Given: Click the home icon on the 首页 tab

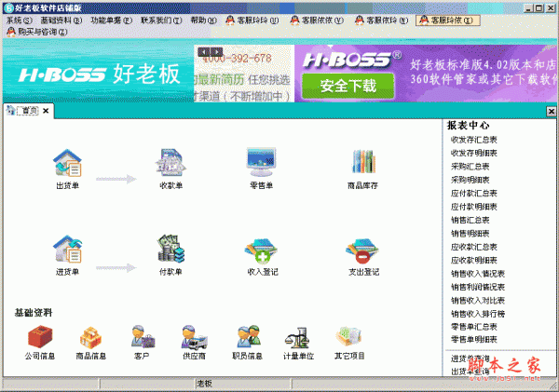Looking at the screenshot, I should [11, 110].
